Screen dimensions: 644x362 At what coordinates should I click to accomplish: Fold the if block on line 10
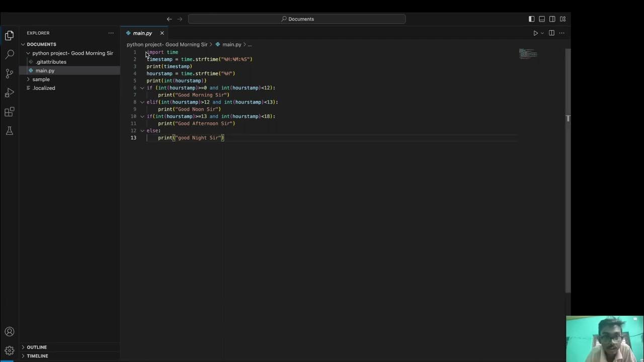click(x=142, y=116)
